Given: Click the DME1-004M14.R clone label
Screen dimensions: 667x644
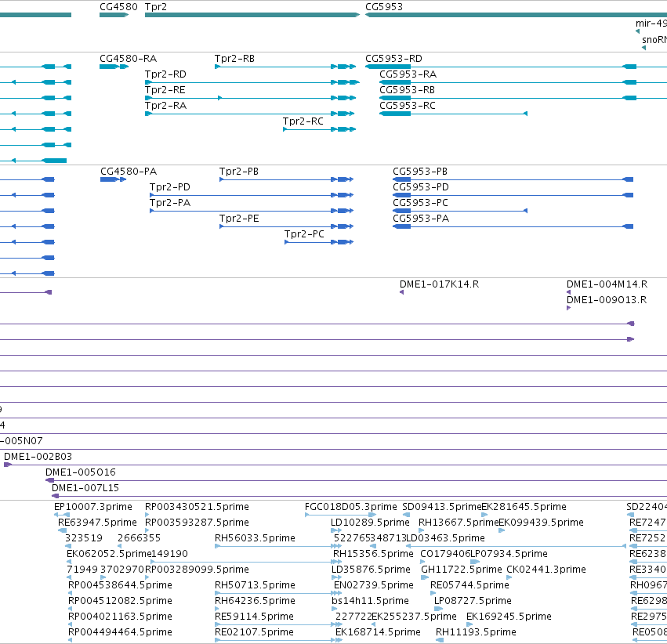Looking at the screenshot, I should 607,284.
